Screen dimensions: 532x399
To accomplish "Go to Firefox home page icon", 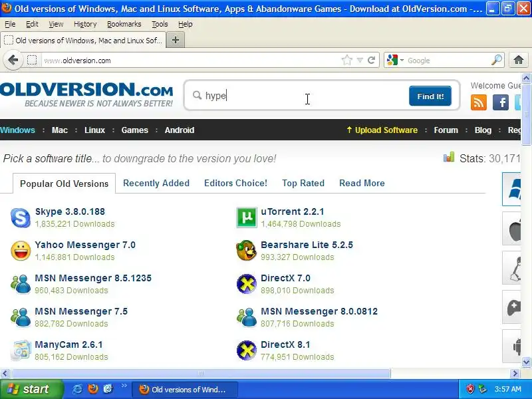I will 518,60.
